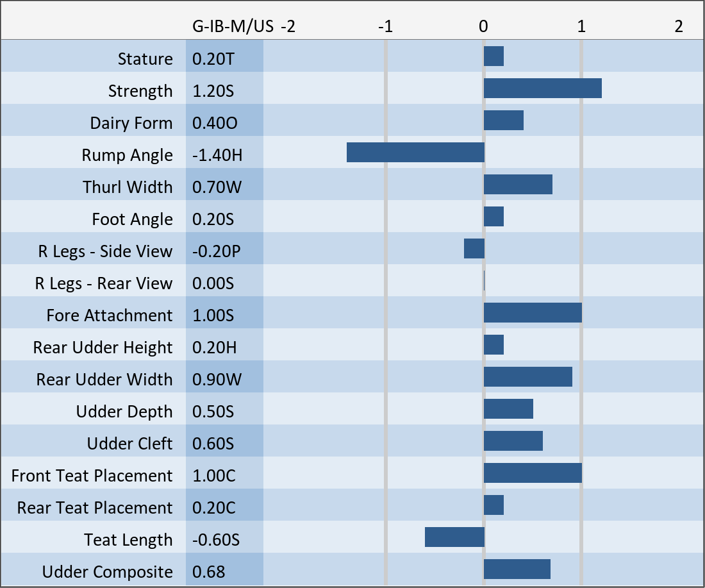Select the Stature row label
Image resolution: width=705 pixels, height=588 pixels.
click(x=145, y=59)
